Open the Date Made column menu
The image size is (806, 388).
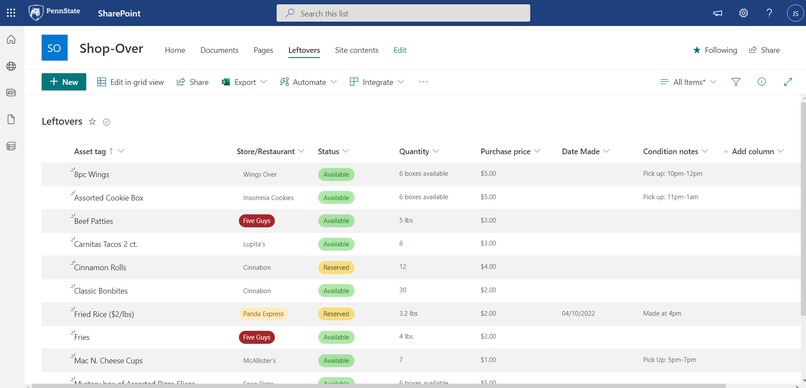585,152
